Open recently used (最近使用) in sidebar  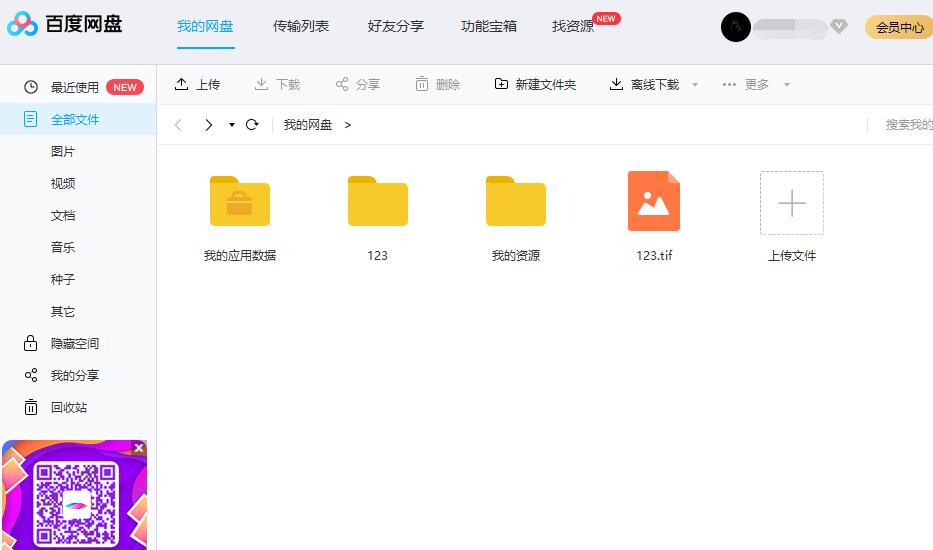click(74, 87)
